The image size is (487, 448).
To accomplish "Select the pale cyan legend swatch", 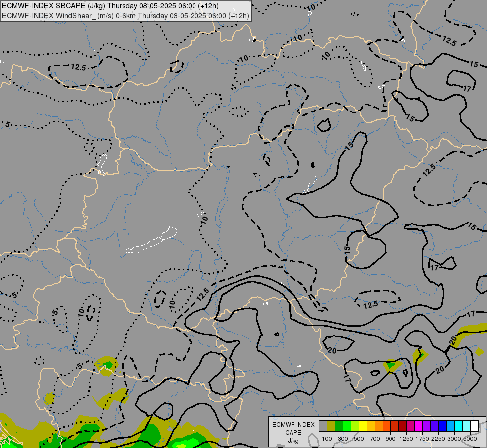I will [466, 426].
